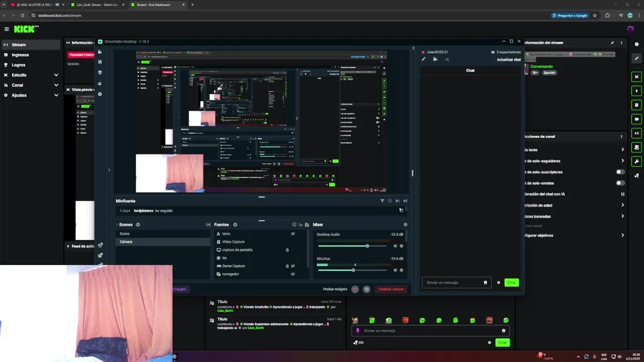Image resolution: width=644 pixels, height=362 pixels.
Task: Toggle chat de solo-suscriptores switch
Action: click(620, 172)
